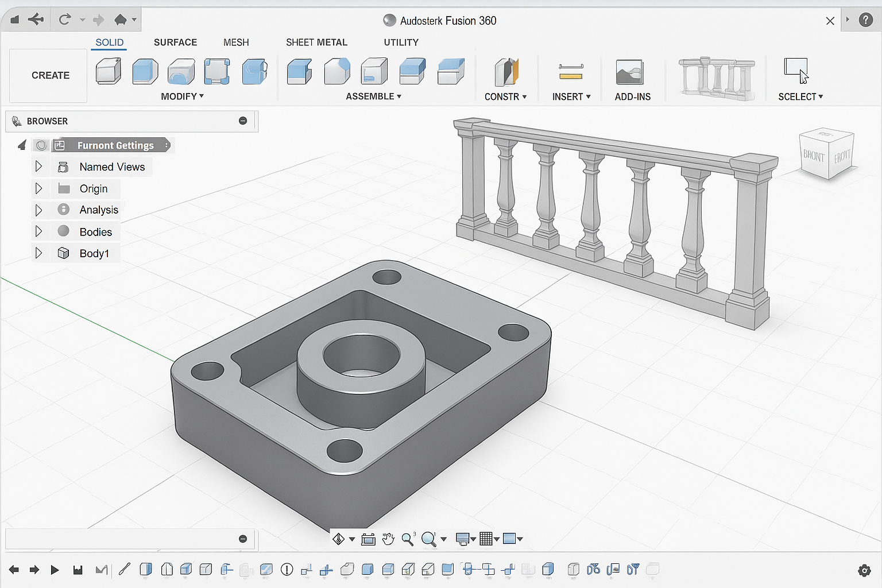The width and height of the screenshot is (882, 588).
Task: Switch to the SURFACE tab
Action: [175, 42]
